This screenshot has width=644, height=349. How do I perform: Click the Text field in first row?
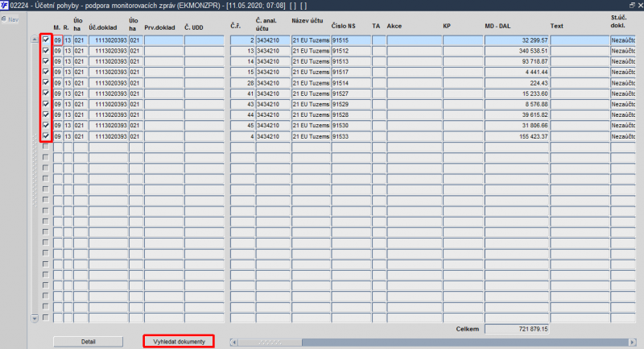point(580,40)
